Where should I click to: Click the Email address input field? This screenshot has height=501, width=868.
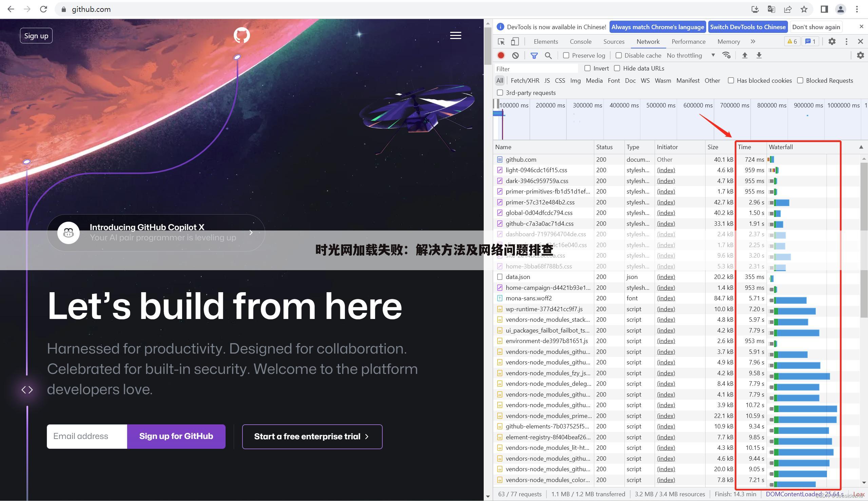pyautogui.click(x=87, y=436)
